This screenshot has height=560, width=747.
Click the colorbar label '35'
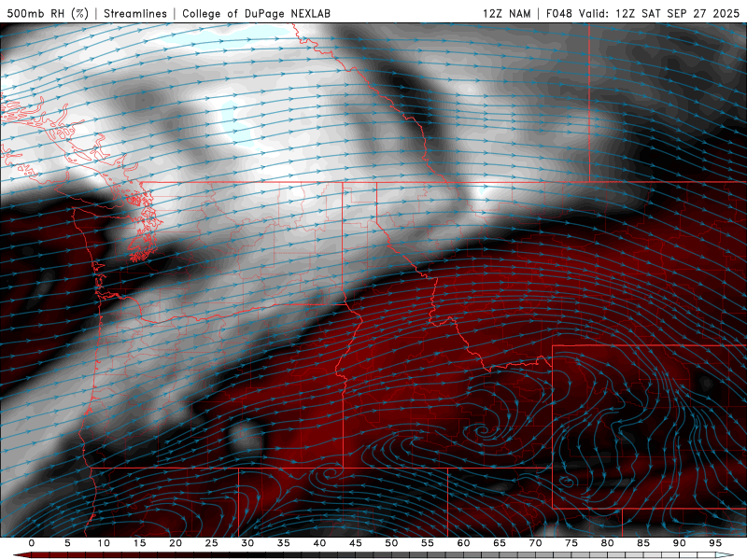(x=284, y=543)
